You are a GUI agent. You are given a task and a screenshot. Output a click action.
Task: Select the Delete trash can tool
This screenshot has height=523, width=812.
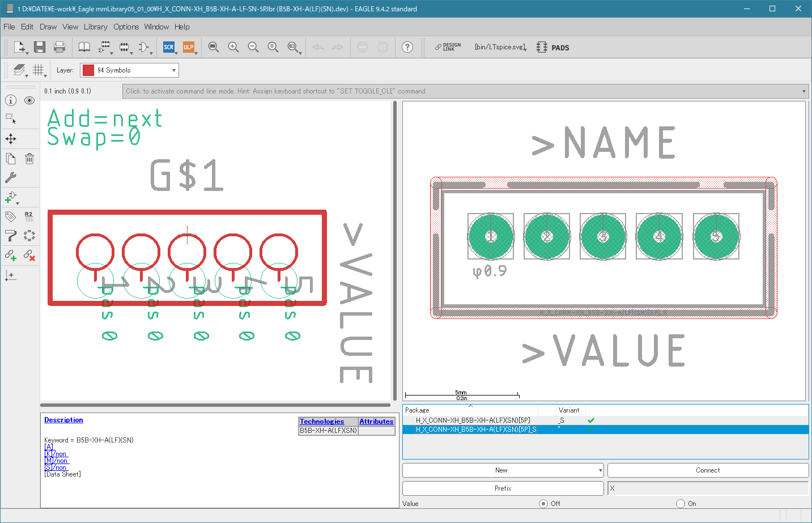(29, 159)
